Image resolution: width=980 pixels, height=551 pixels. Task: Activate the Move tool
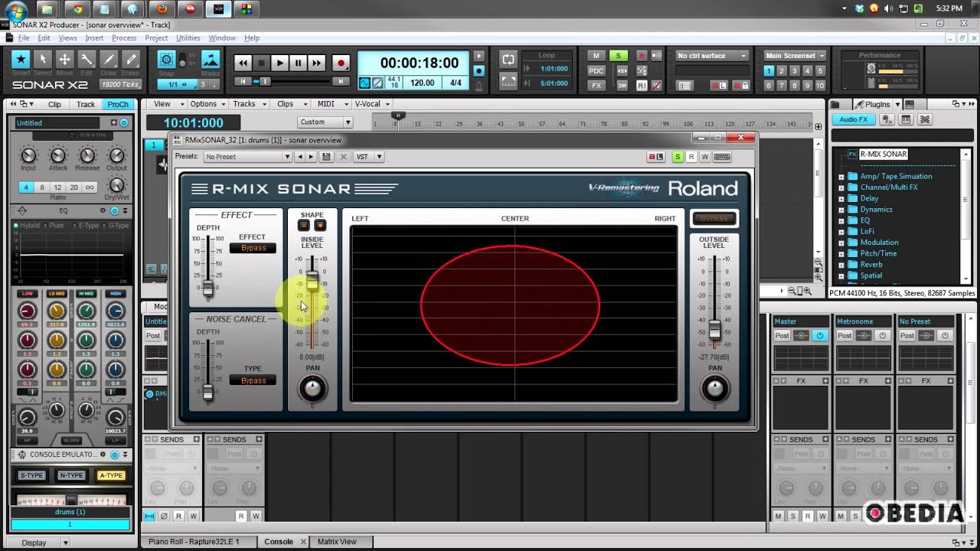coord(65,59)
